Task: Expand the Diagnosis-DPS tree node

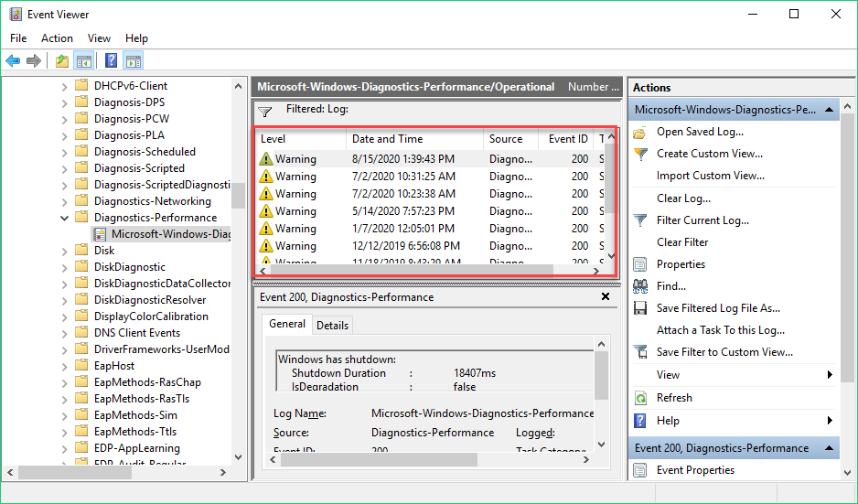Action: click(65, 102)
